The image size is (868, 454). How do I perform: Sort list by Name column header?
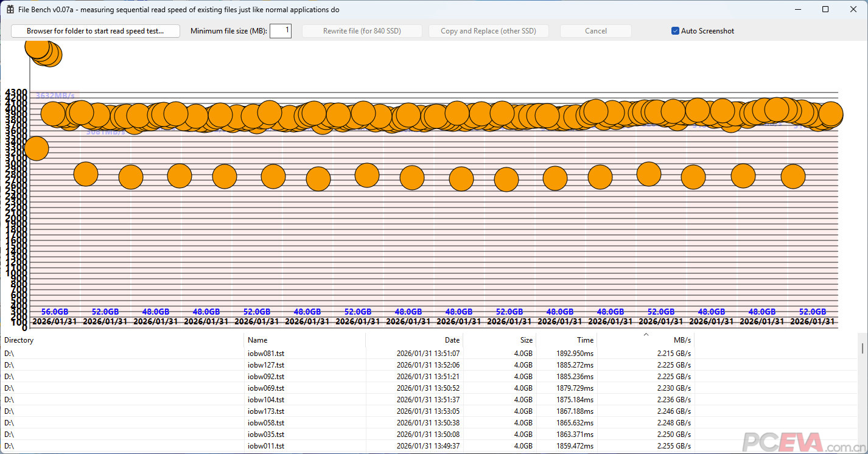click(304, 340)
